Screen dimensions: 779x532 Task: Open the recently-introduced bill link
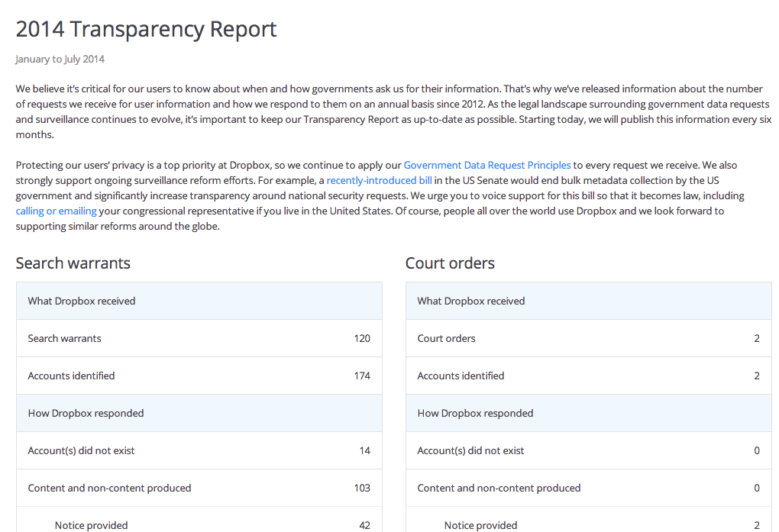pyautogui.click(x=379, y=180)
